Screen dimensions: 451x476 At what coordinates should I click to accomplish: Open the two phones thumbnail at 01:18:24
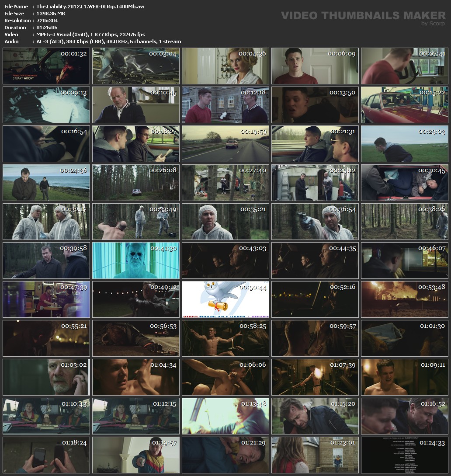tap(46, 455)
